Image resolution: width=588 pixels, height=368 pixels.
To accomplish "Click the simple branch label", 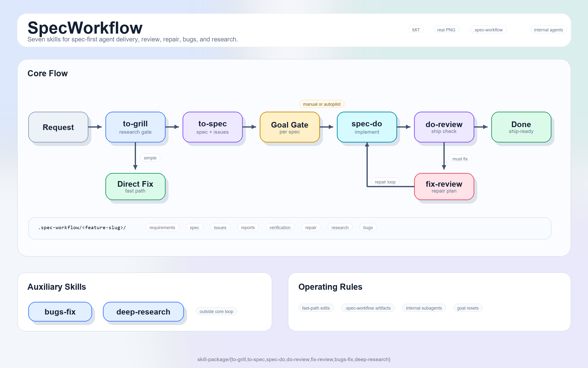I will tap(150, 158).
